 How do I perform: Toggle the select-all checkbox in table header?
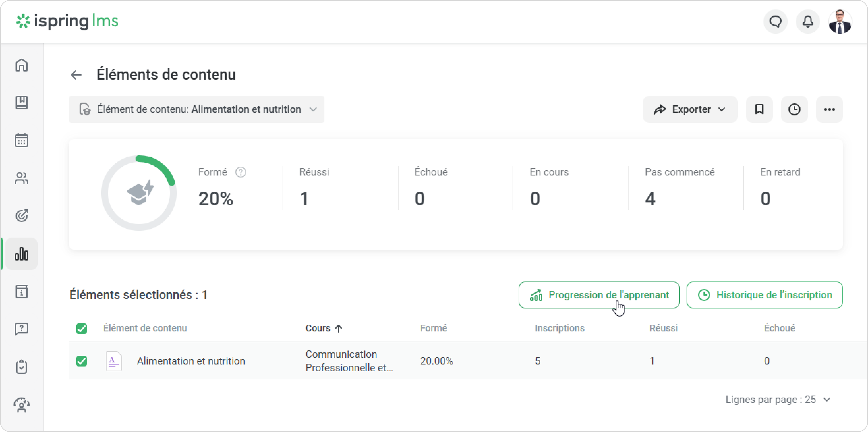tap(82, 328)
